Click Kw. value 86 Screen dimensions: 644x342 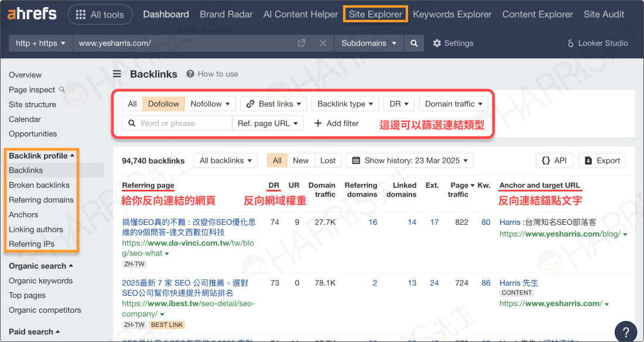coord(486,283)
